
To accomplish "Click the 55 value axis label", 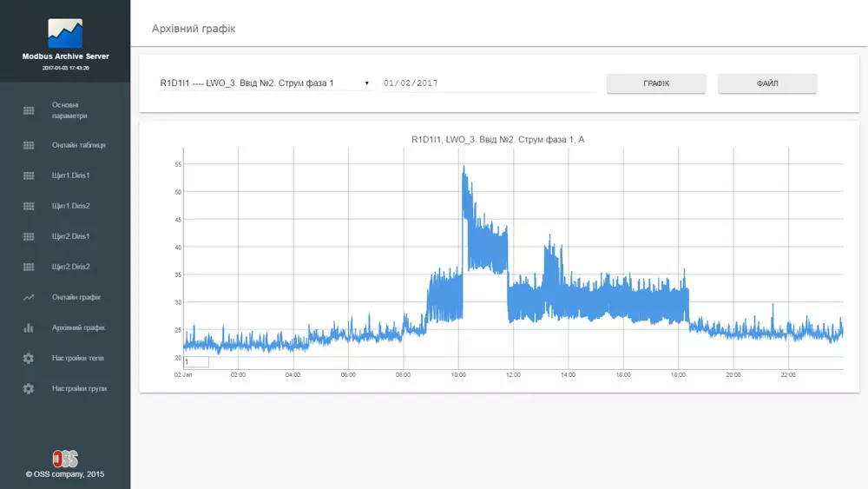I will pyautogui.click(x=178, y=164).
